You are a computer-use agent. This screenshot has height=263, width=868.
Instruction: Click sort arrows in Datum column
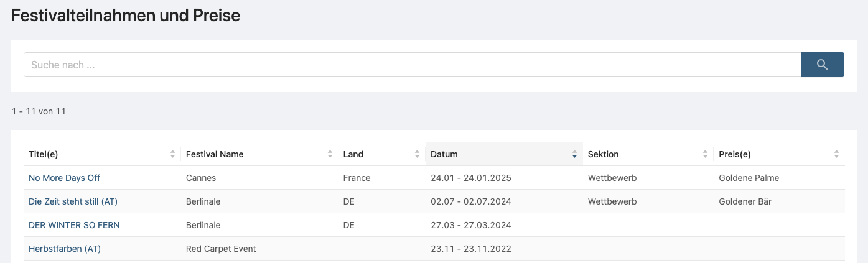(574, 154)
